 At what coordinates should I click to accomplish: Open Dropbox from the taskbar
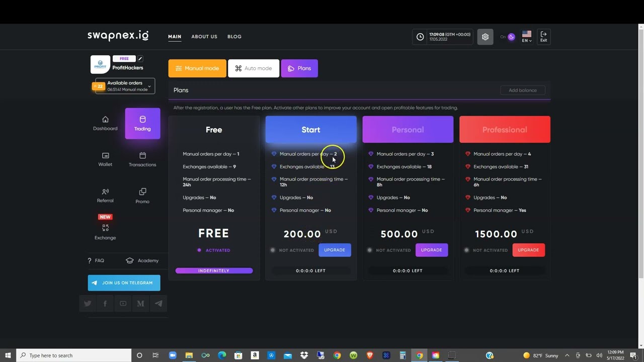click(x=304, y=355)
